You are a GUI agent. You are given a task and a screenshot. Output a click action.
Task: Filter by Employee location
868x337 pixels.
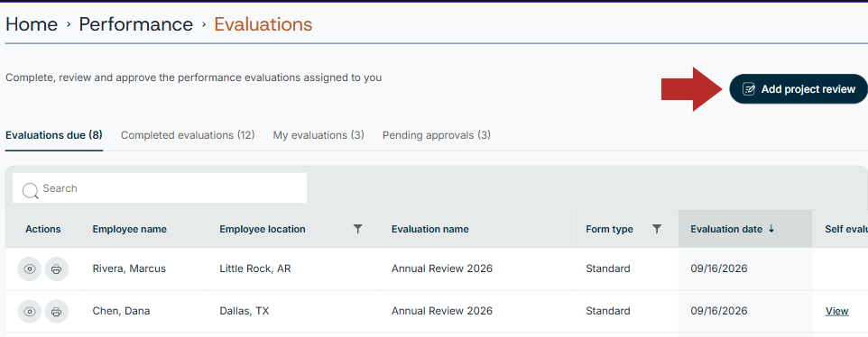click(x=357, y=229)
